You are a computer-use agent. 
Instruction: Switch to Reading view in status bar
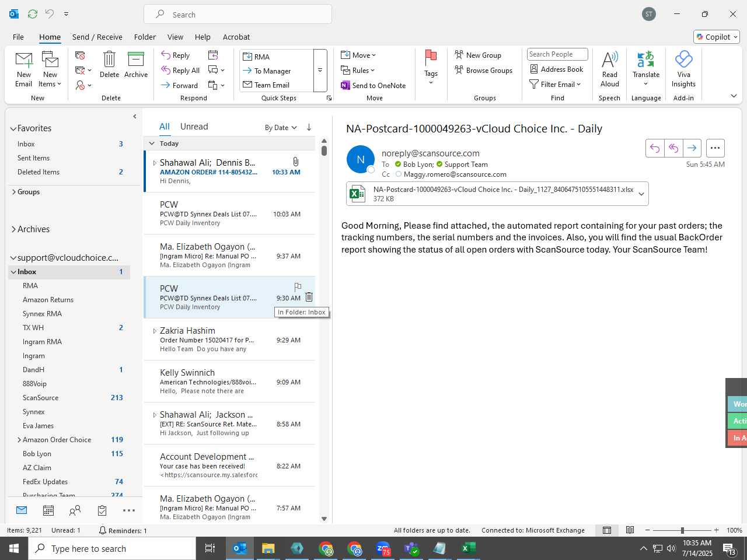[x=630, y=530]
